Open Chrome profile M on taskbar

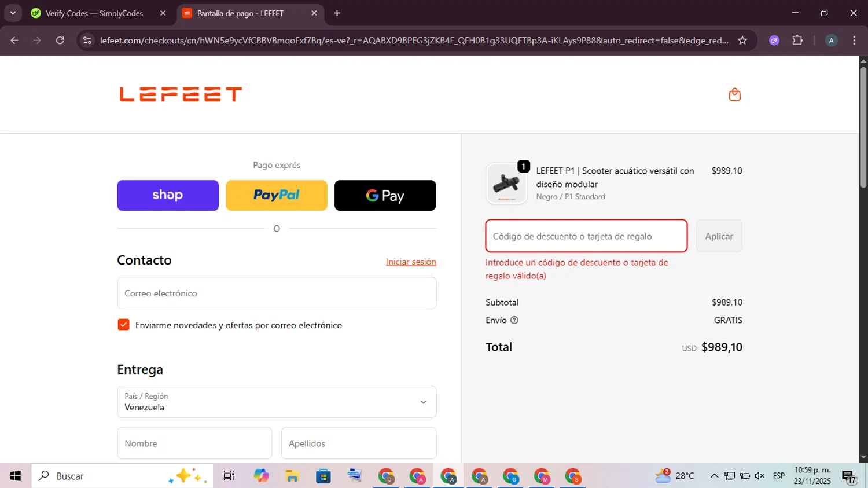542,476
